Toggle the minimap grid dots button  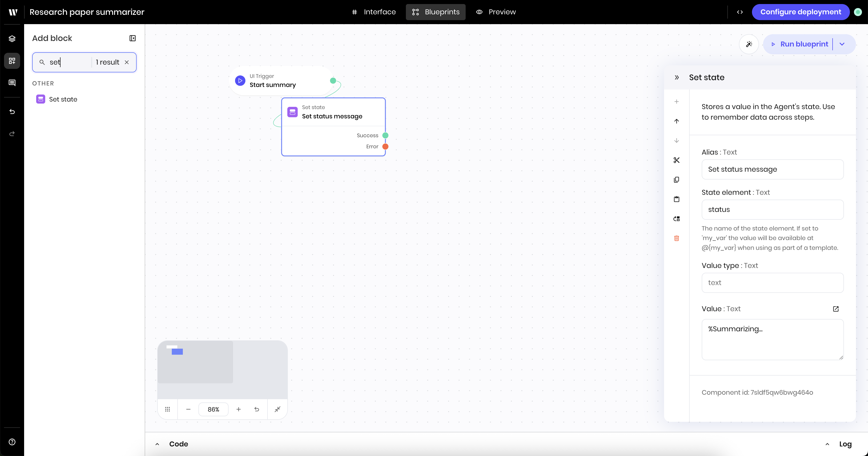click(x=168, y=409)
